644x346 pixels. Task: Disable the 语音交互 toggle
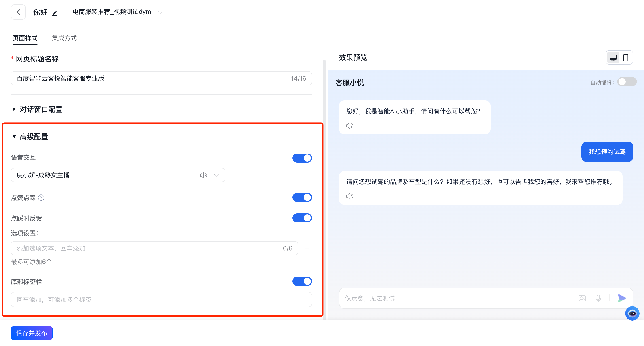click(x=302, y=158)
